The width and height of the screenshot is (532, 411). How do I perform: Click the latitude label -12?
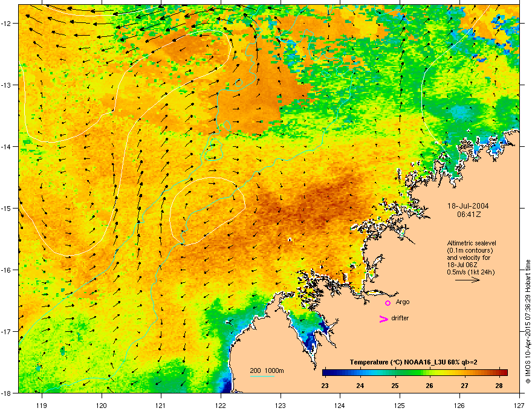click(x=7, y=24)
